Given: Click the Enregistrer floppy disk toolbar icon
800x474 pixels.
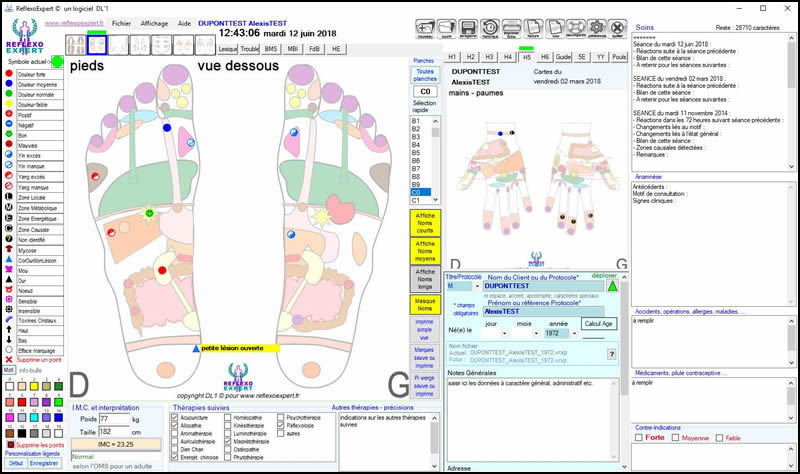Looking at the screenshot, I should [468, 27].
